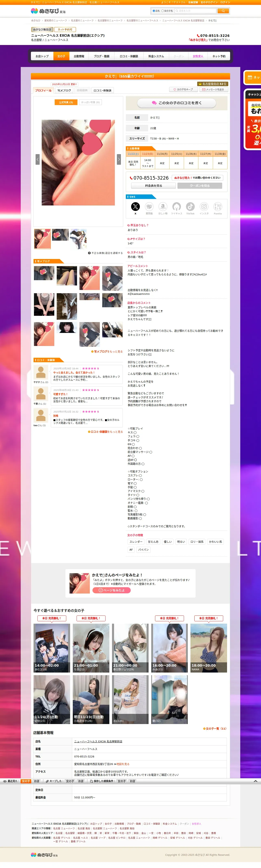Click the やすすさん reviewer avatar icon

(41, 372)
